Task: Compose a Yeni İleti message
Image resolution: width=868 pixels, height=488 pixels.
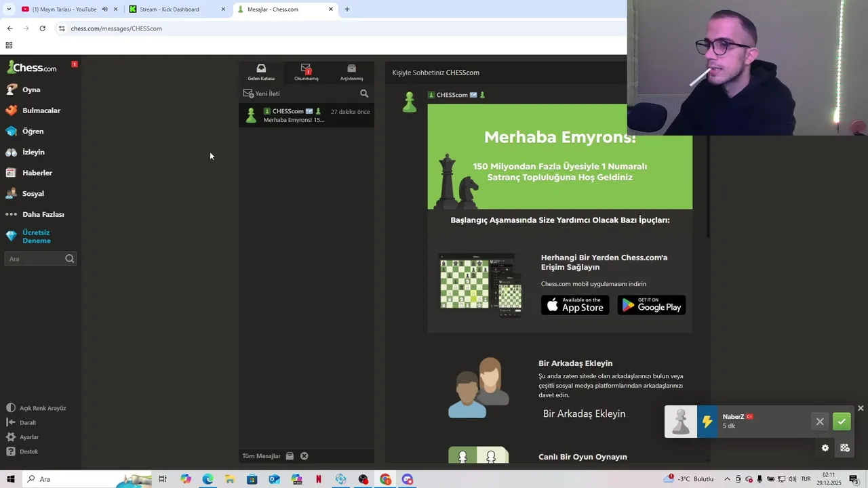Action: 262,94
